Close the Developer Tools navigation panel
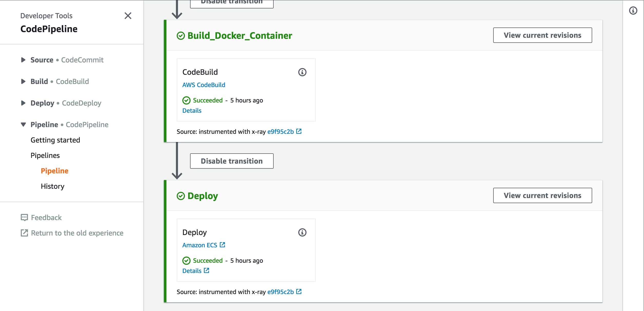This screenshot has width=644, height=311. tap(128, 16)
